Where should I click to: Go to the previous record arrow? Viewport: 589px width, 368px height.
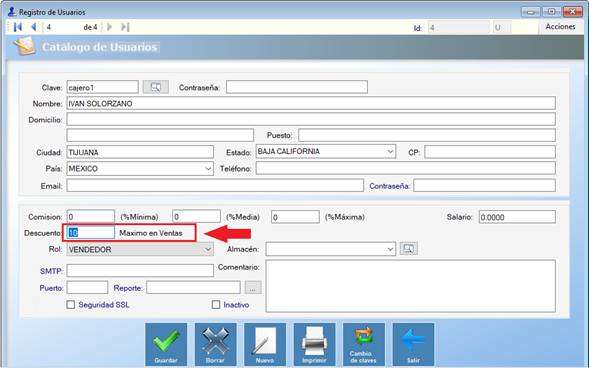click(34, 27)
